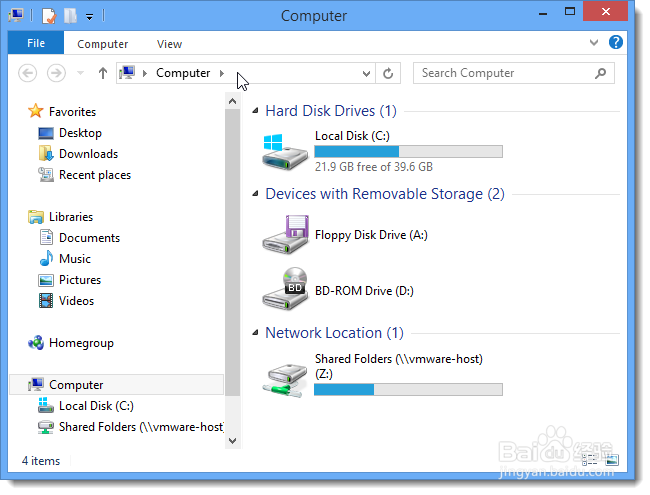Select Libraries in navigation pane

pyautogui.click(x=70, y=217)
